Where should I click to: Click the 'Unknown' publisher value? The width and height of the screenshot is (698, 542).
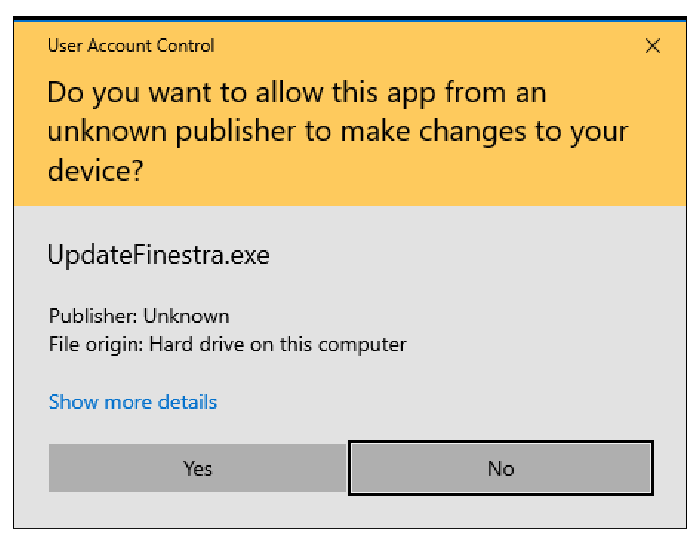tap(186, 316)
